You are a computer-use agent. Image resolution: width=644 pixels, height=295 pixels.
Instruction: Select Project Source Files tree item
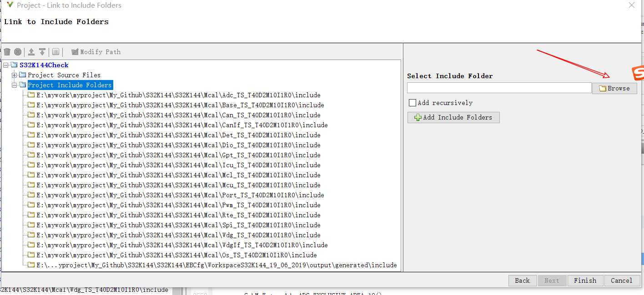click(x=64, y=75)
